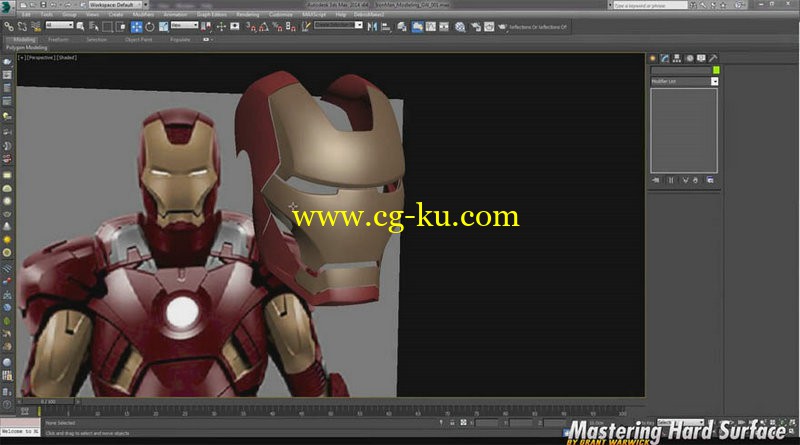Toggle Window/Crossing selection mode

[x=121, y=27]
